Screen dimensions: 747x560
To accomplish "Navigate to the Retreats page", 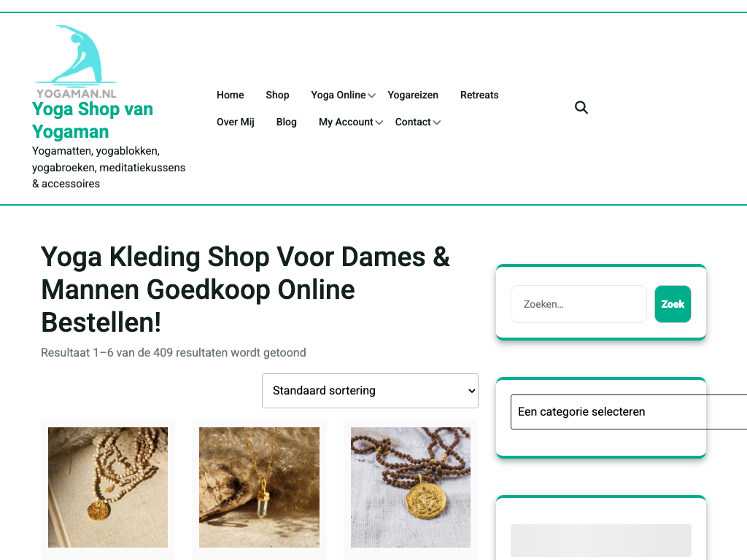I will (x=479, y=95).
